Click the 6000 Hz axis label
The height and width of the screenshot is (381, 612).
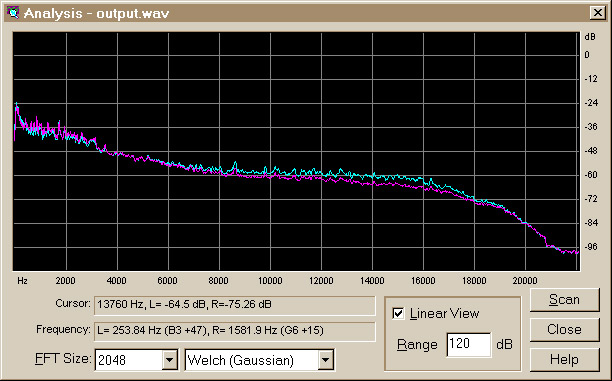pos(167,281)
